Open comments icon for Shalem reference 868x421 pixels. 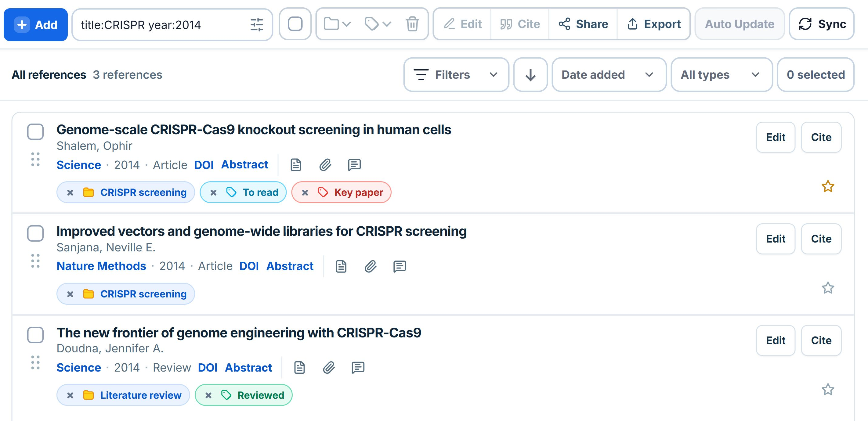[x=354, y=165]
